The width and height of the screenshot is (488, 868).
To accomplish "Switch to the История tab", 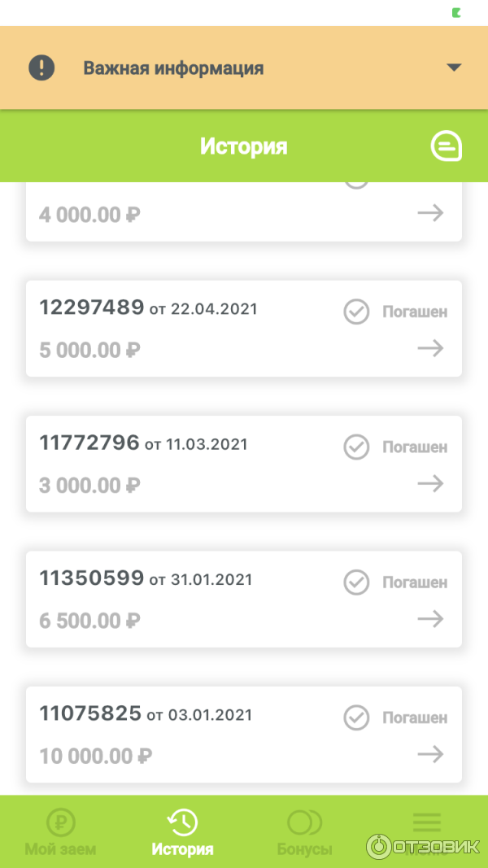I will (x=182, y=831).
